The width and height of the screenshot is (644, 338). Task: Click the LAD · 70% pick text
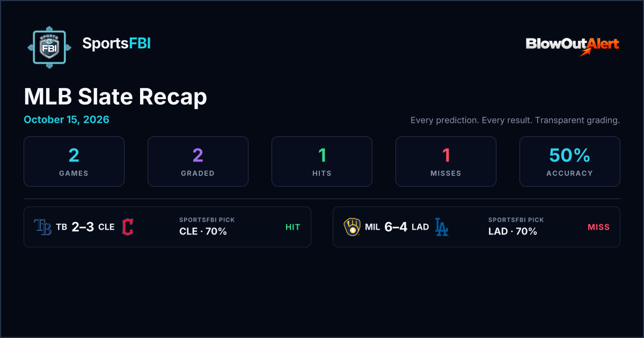coord(513,231)
